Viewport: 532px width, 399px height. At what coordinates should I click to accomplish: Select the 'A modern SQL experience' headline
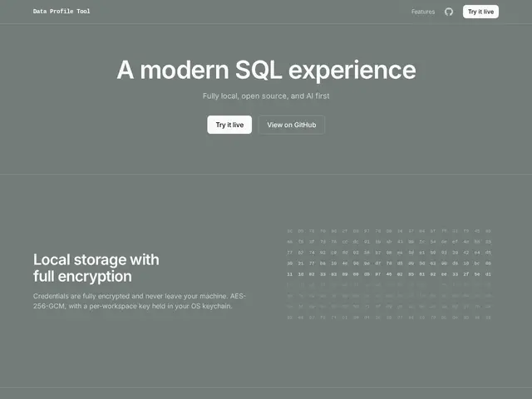click(266, 70)
